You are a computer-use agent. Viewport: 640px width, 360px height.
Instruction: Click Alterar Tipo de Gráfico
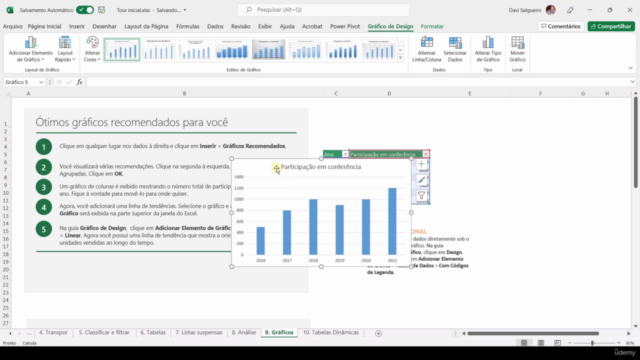[x=488, y=49]
